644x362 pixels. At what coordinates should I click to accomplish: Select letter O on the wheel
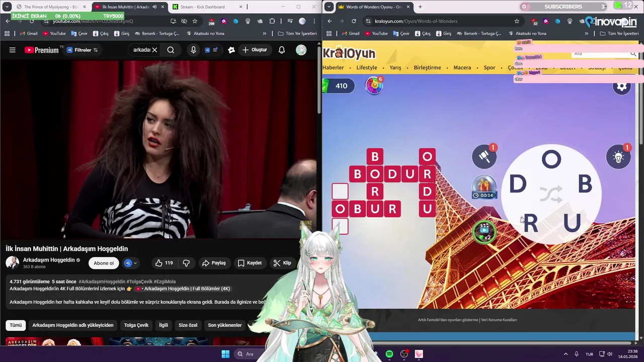[x=551, y=160]
